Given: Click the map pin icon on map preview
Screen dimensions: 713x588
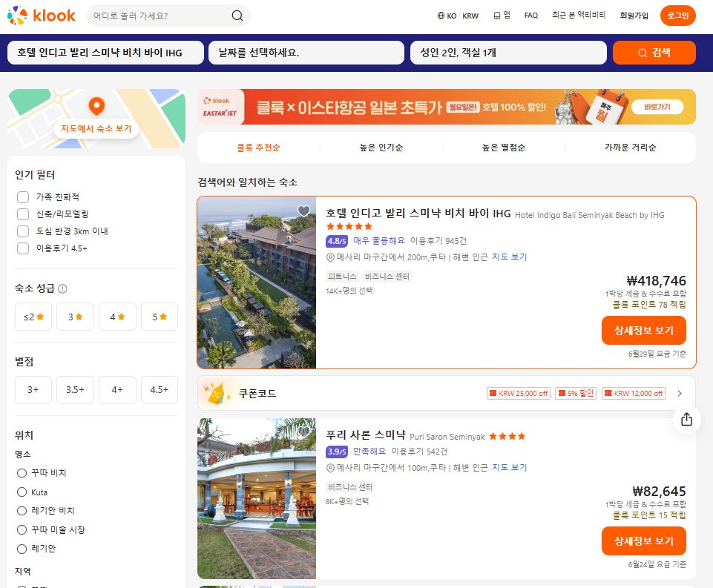Looking at the screenshot, I should pyautogui.click(x=96, y=106).
